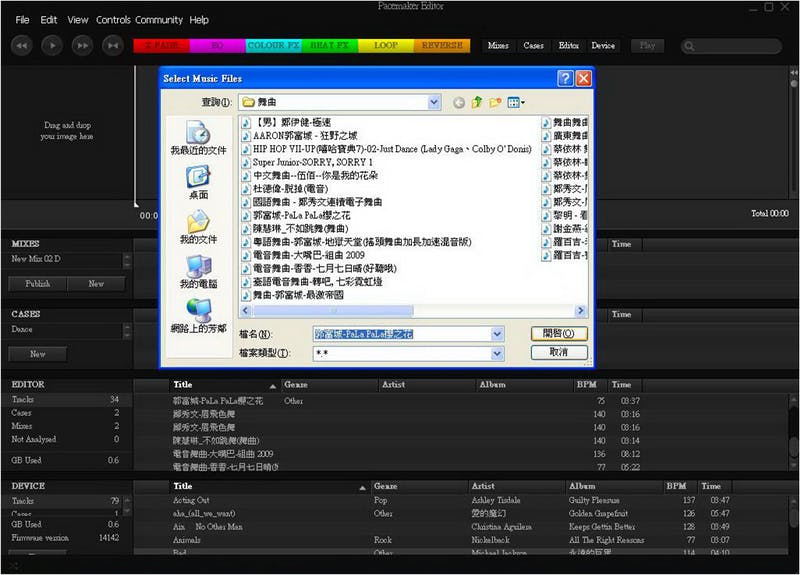Open My Network Places shortcut
Viewport: 800px width, 575px height.
[198, 316]
